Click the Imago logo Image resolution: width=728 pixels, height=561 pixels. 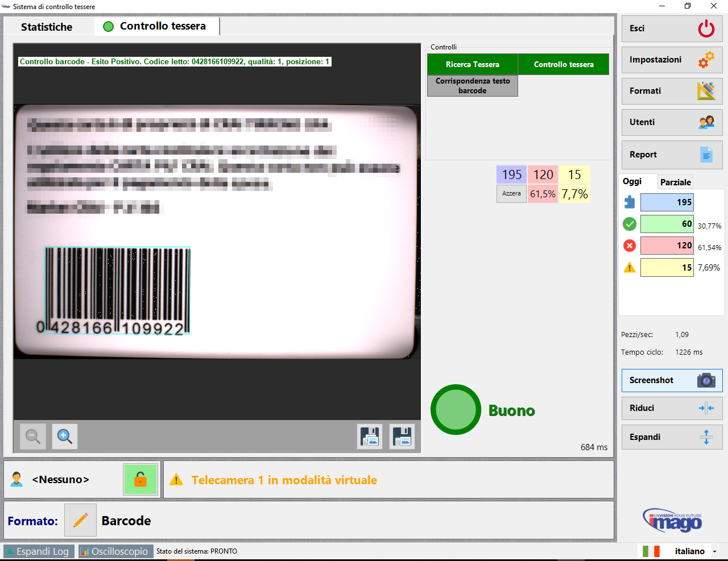(x=672, y=520)
